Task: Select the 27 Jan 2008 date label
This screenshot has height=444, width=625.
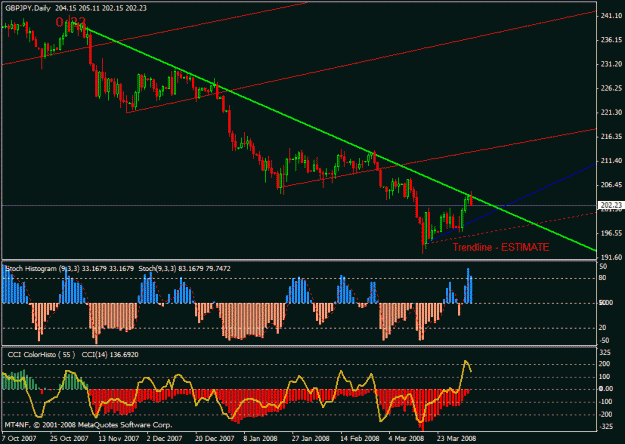Action: (x=310, y=438)
